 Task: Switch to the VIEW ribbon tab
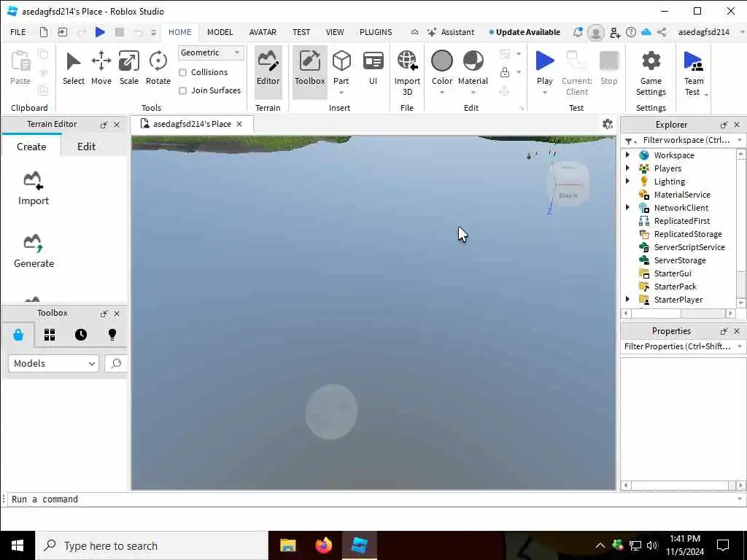pos(334,32)
